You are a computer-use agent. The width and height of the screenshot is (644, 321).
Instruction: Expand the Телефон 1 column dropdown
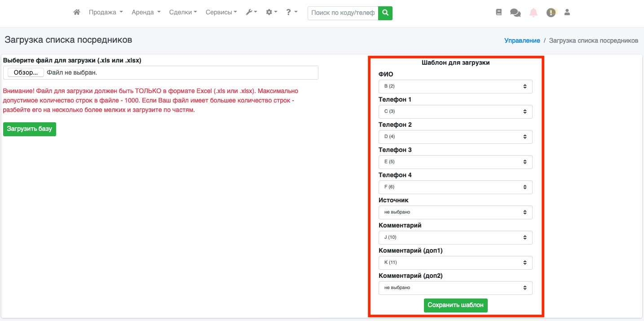[455, 111]
